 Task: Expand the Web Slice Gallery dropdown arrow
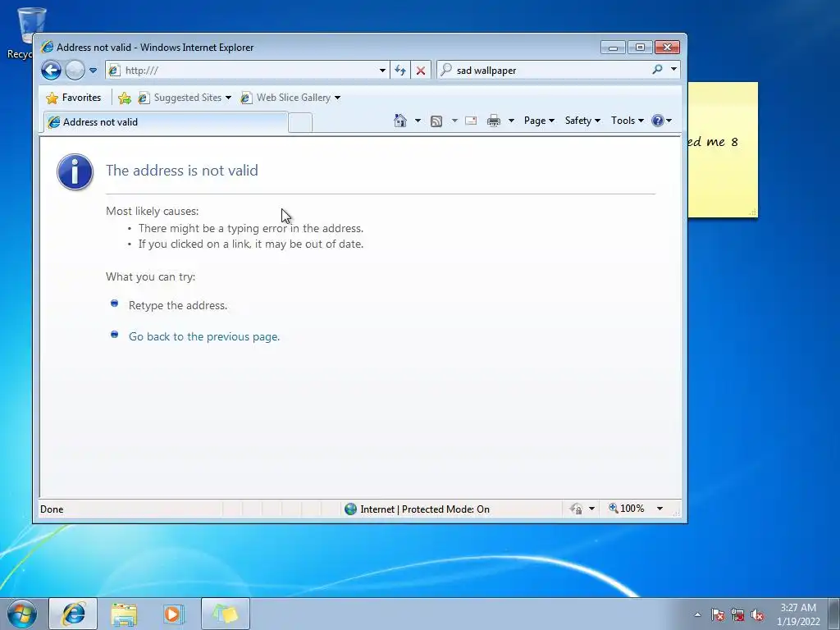[337, 98]
